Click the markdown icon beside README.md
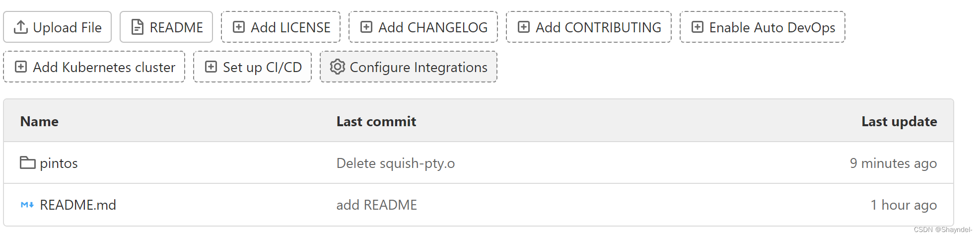The height and width of the screenshot is (238, 980). [x=27, y=205]
